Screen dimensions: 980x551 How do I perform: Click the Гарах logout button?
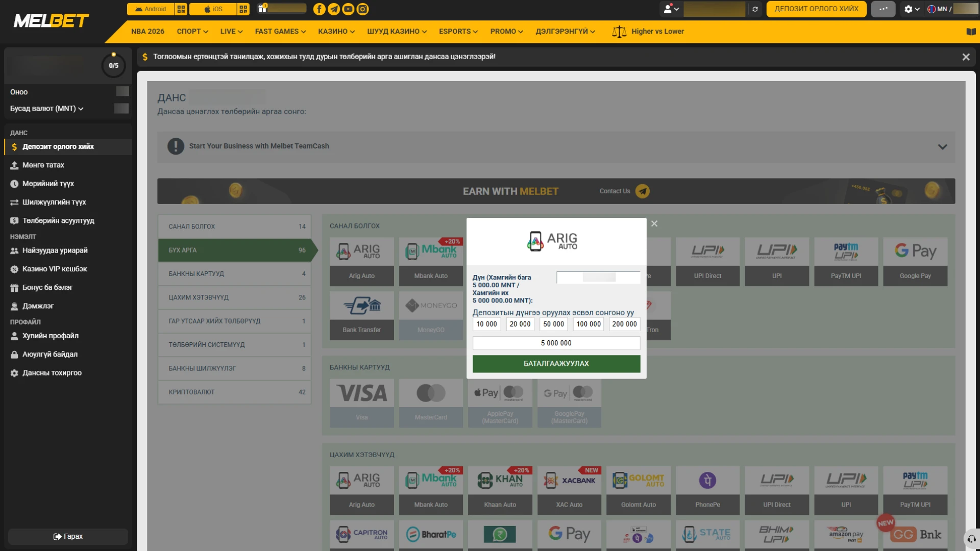(x=68, y=537)
